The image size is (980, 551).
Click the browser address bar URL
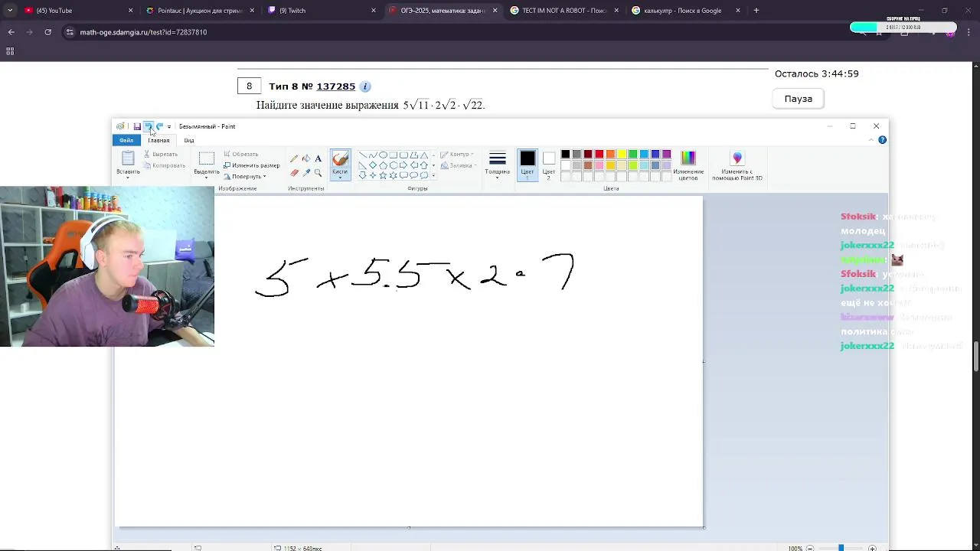pos(143,32)
